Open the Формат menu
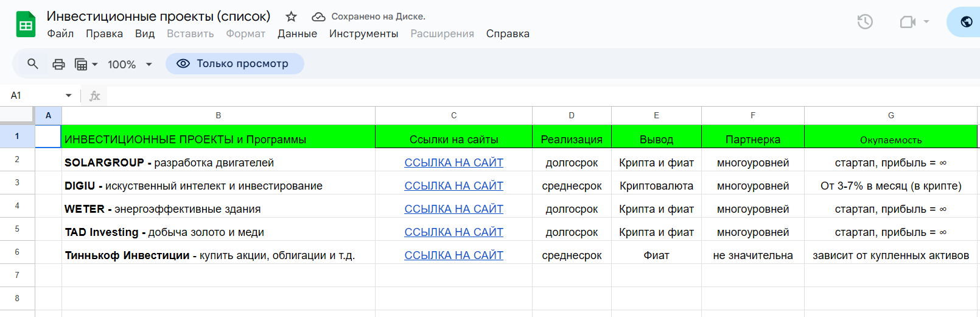This screenshot has height=317, width=980. (246, 34)
